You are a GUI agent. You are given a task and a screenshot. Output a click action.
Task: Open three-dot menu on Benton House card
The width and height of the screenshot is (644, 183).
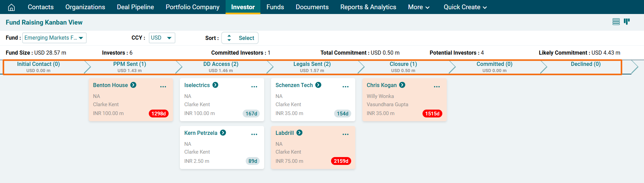(163, 86)
